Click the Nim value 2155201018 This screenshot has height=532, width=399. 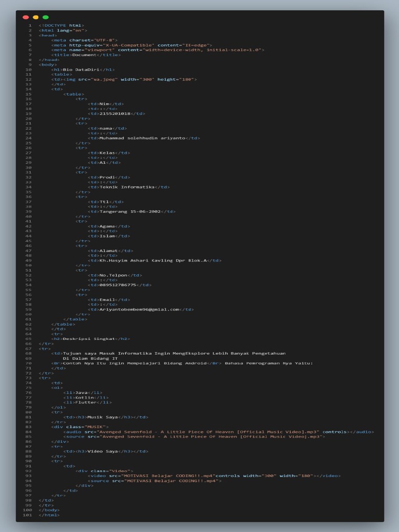pos(115,113)
